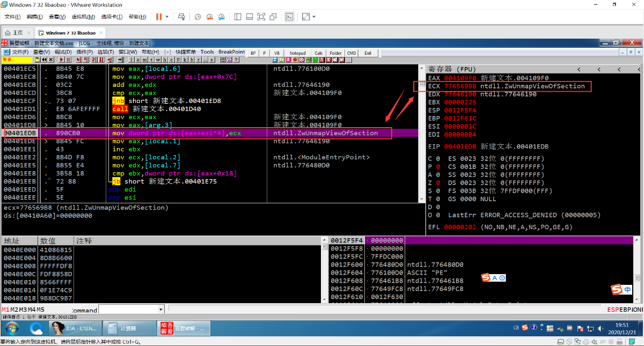
Task: Click the help question mark icon
Action: pyautogui.click(x=236, y=60)
